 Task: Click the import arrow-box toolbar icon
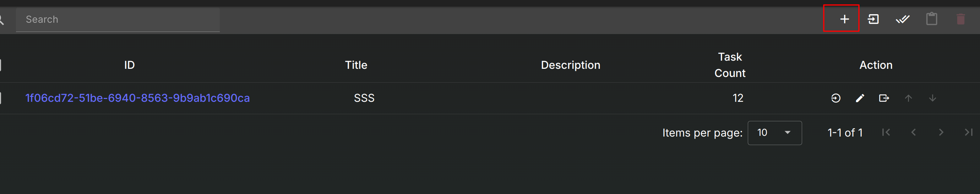pyautogui.click(x=873, y=19)
